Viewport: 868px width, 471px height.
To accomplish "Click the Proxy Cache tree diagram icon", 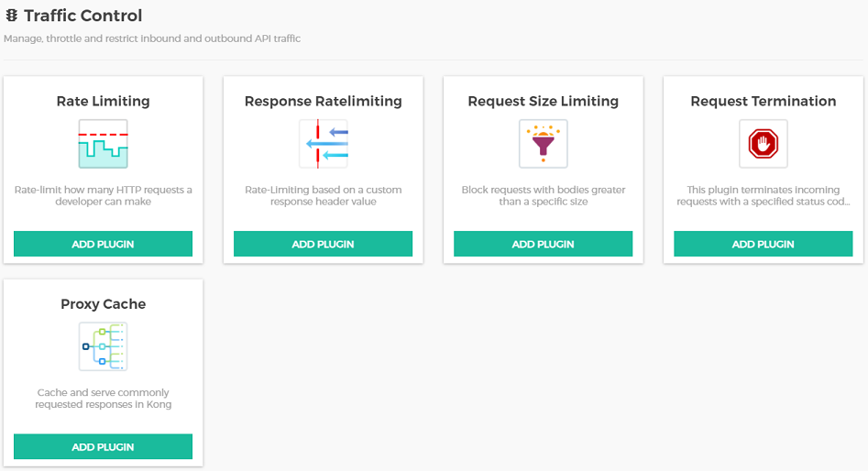I will [103, 346].
